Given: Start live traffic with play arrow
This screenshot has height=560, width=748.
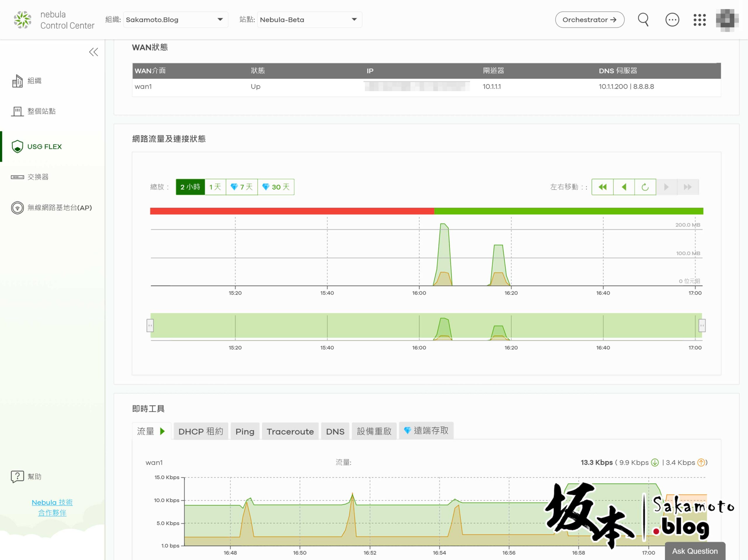Looking at the screenshot, I should [162, 431].
